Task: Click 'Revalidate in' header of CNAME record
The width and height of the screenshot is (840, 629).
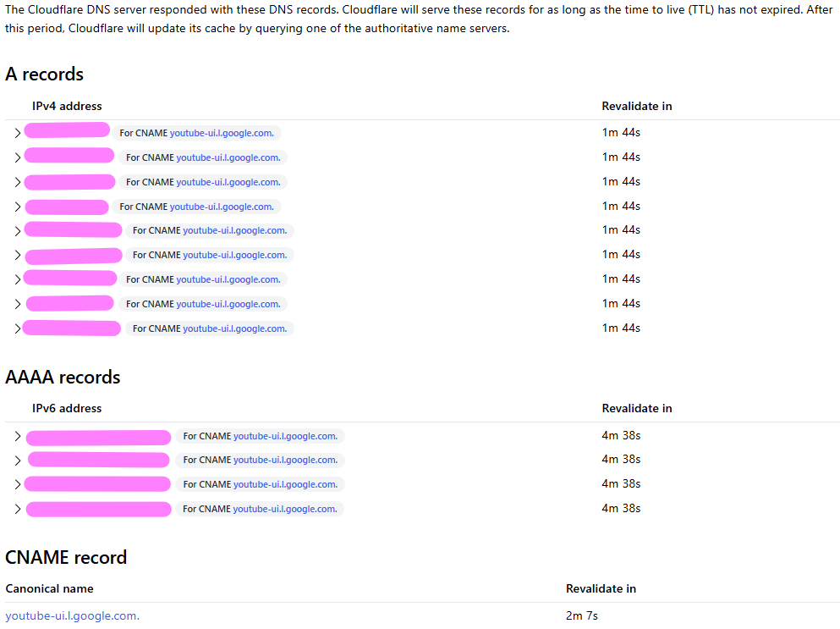Action: click(601, 588)
